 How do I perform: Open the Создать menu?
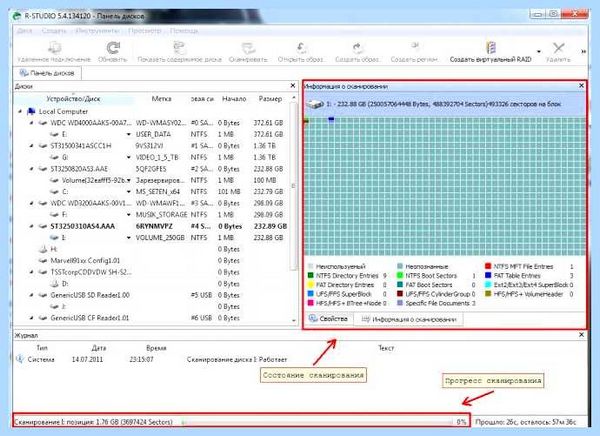[x=54, y=31]
